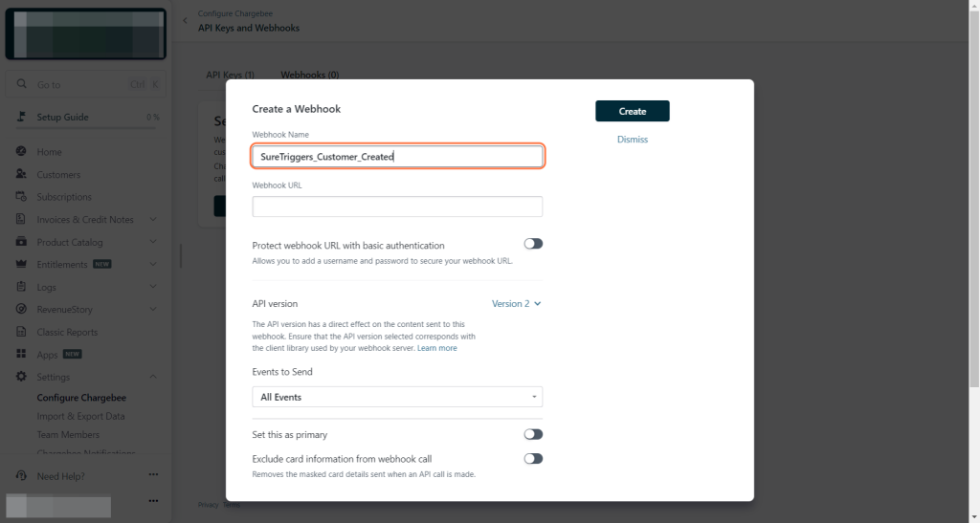Open Import & Export Data settings
The width and height of the screenshot is (980, 523).
click(80, 416)
